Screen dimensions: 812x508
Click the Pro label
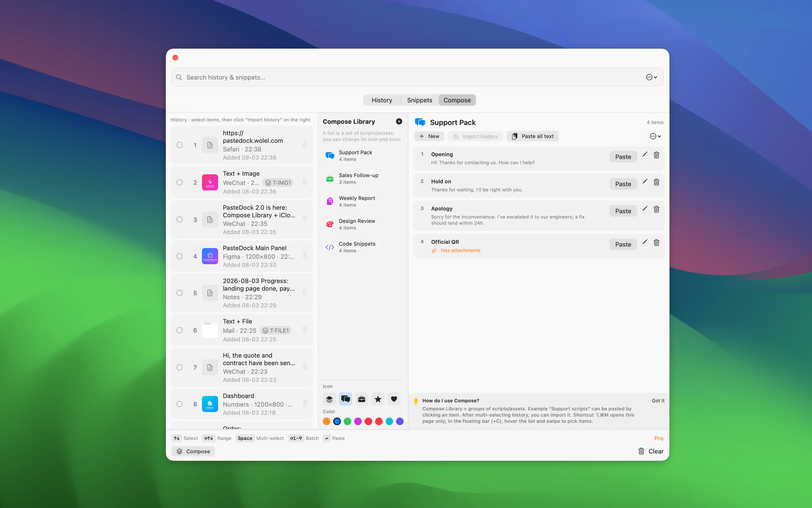(x=659, y=438)
